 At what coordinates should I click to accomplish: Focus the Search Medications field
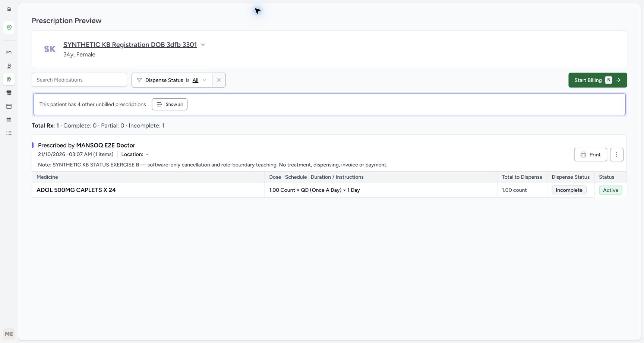pyautogui.click(x=79, y=80)
